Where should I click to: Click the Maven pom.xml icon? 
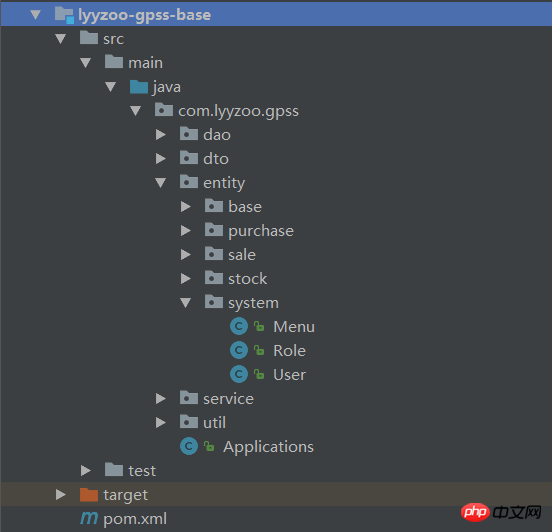[x=89, y=518]
